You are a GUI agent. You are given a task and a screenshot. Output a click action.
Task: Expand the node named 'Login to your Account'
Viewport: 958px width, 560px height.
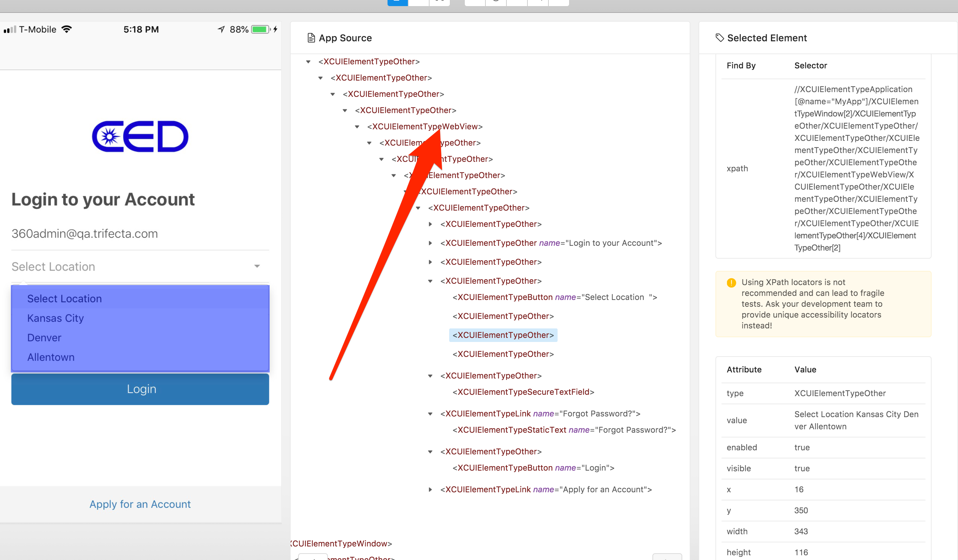(430, 243)
